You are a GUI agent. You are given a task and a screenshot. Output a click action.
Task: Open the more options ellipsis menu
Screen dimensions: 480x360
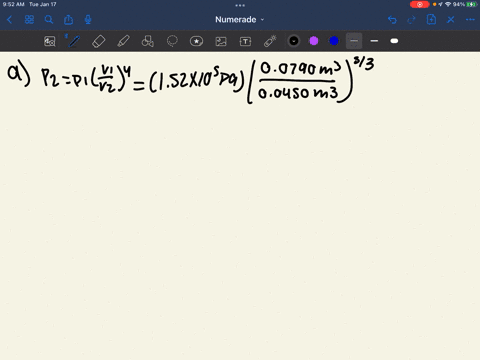tap(470, 20)
